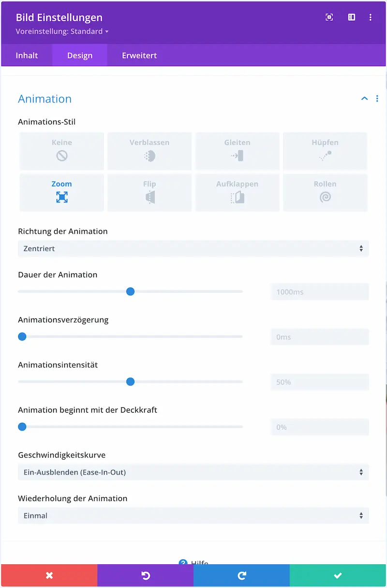Undo the last change
Viewport: 387px width, 588px height.
[x=145, y=575]
